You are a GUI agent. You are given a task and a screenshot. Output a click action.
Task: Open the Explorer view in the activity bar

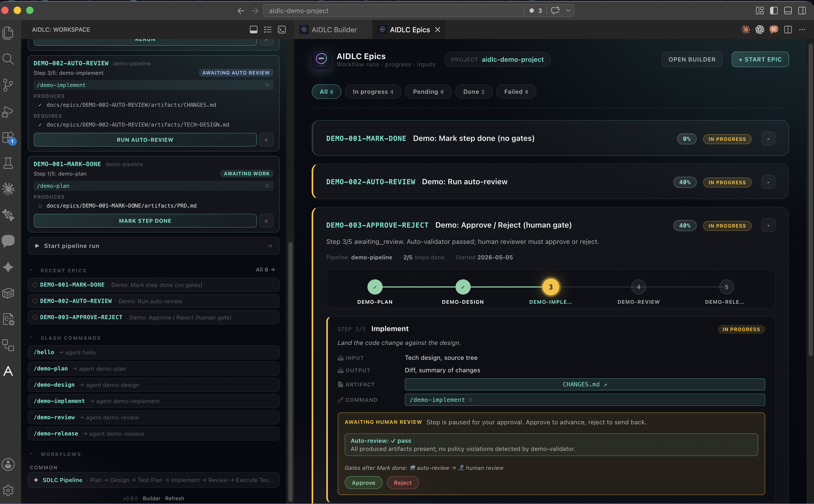8,33
